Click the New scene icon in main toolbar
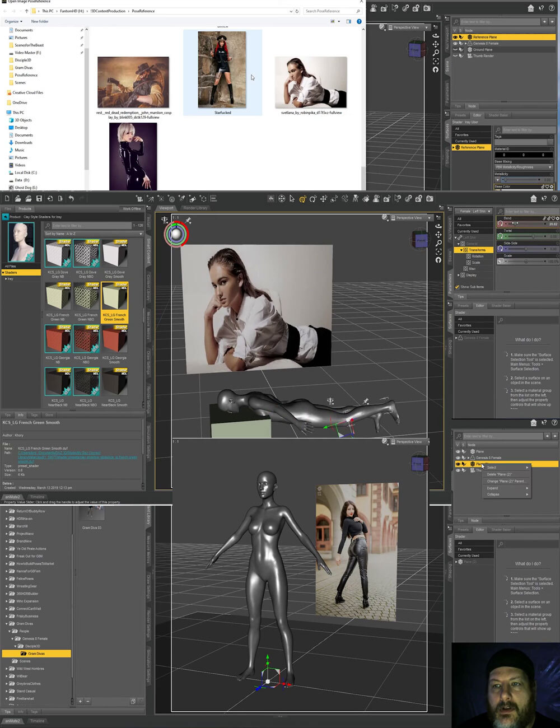Screen dimensions: 560x728 (7, 198)
